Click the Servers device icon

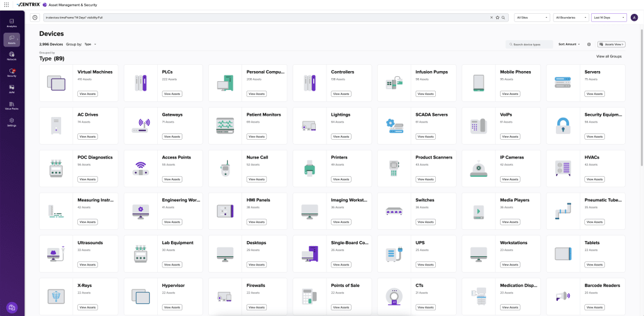[563, 82]
